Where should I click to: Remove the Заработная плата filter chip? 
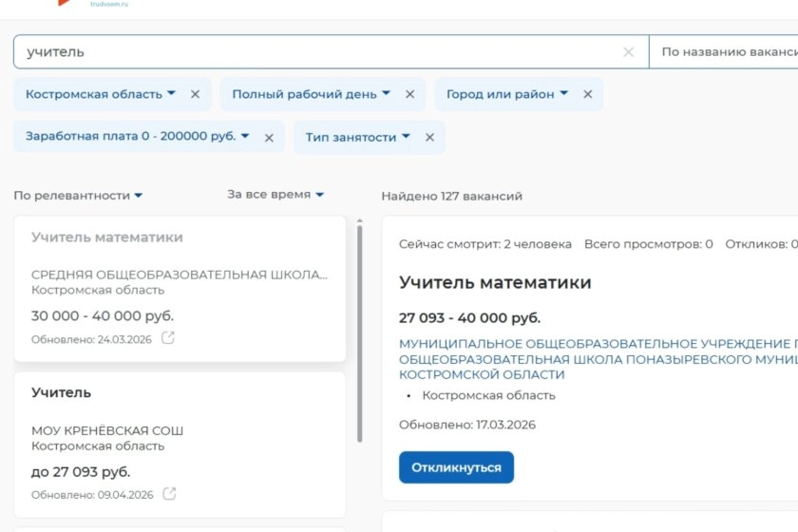(269, 138)
